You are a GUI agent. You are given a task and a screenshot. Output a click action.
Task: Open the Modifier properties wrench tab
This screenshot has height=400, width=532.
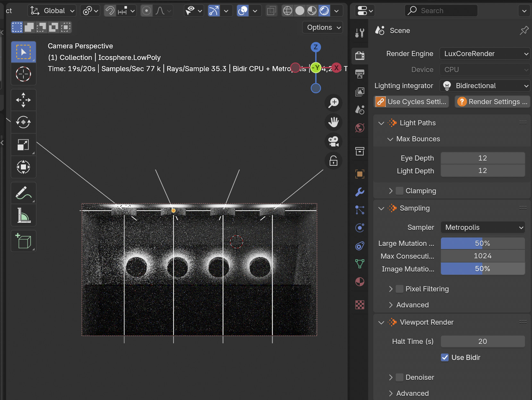tap(360, 192)
